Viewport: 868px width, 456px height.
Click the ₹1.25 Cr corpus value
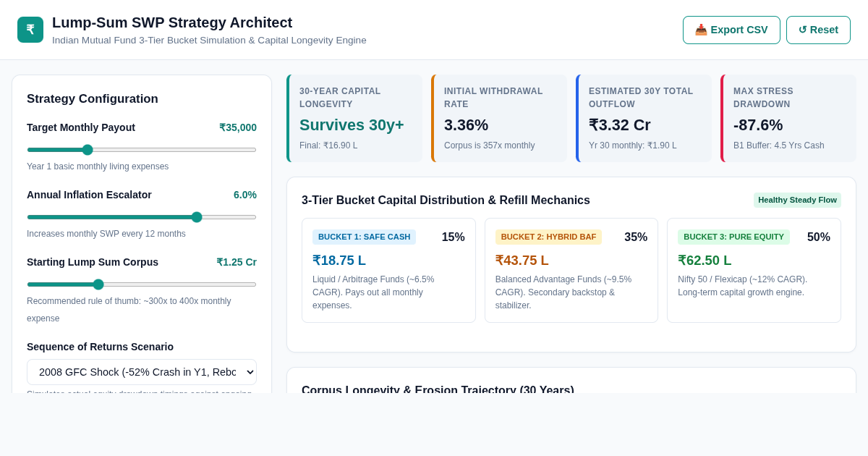[x=237, y=262]
